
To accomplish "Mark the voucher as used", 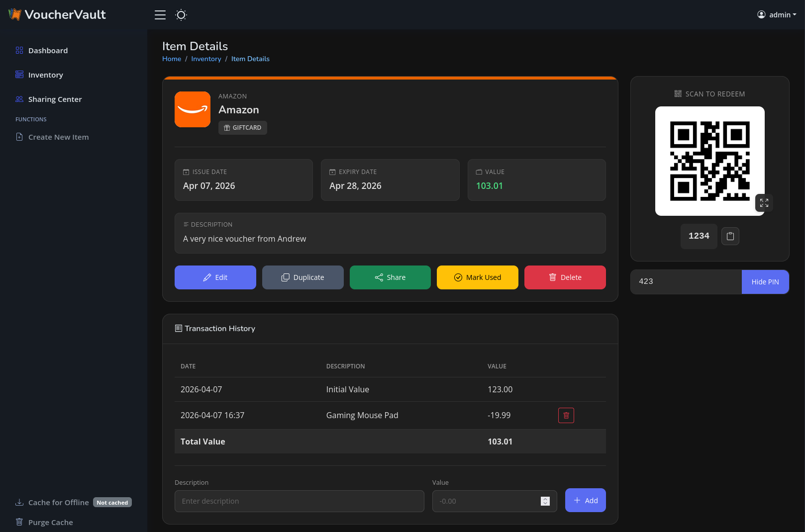I will tap(478, 277).
